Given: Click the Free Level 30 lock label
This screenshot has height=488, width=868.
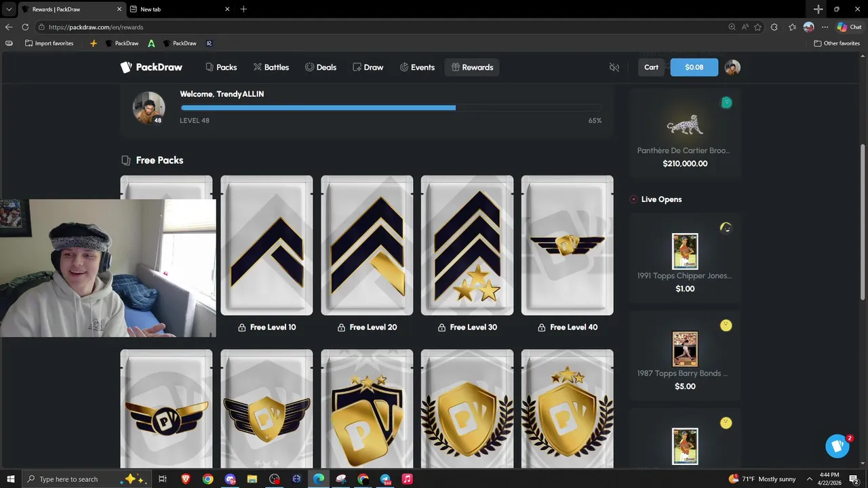Looking at the screenshot, I should click(467, 327).
